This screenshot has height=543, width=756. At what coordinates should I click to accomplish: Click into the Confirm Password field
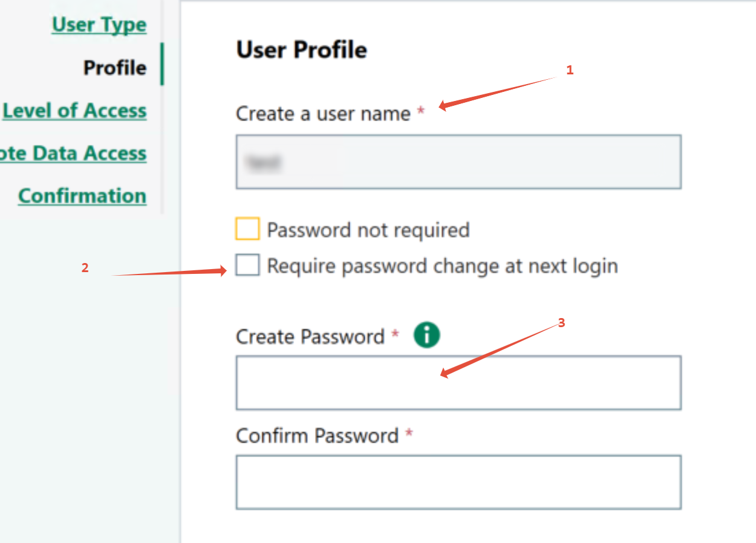click(x=458, y=482)
